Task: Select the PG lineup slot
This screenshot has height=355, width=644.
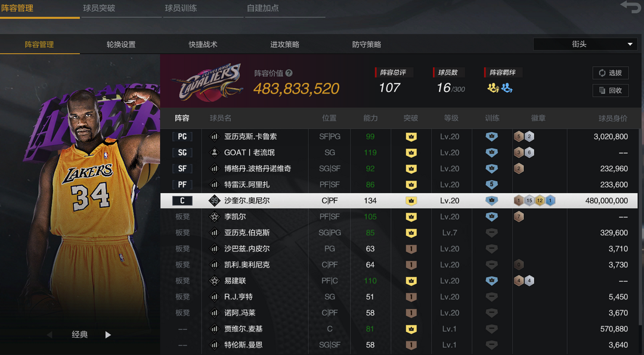Action: coord(182,136)
